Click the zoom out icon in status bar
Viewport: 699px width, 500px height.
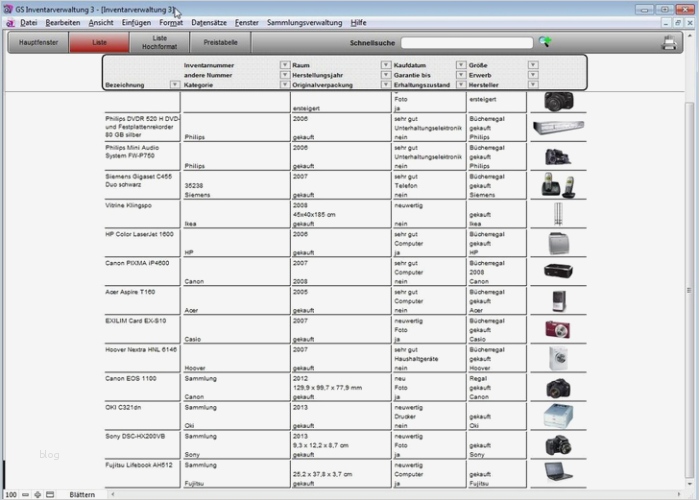point(25,494)
